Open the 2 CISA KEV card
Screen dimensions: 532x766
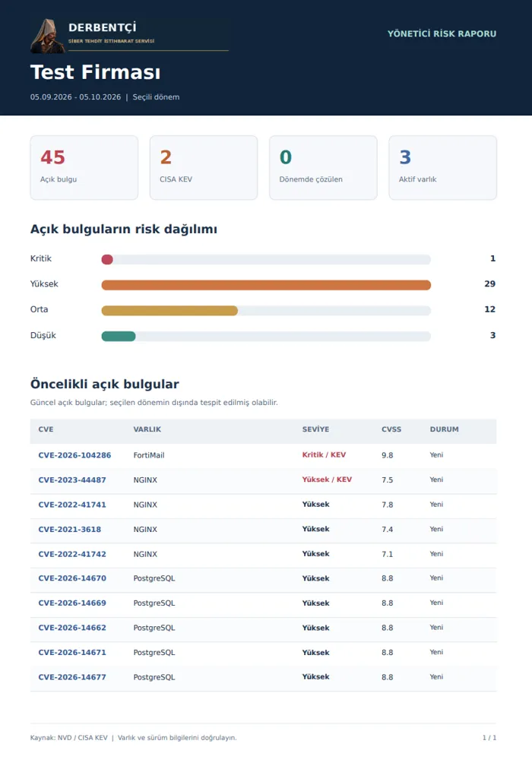[204, 167]
